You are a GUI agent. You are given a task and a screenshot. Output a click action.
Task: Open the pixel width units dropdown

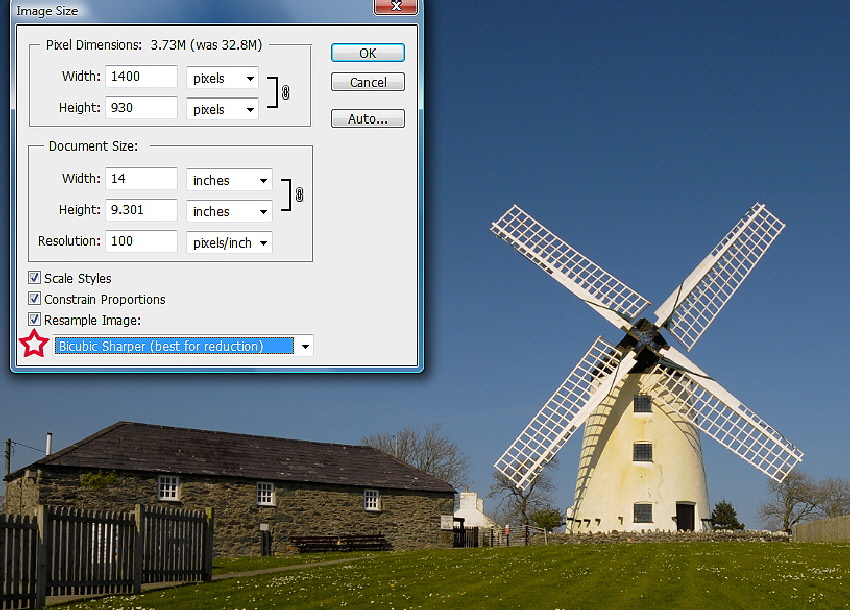[x=222, y=78]
